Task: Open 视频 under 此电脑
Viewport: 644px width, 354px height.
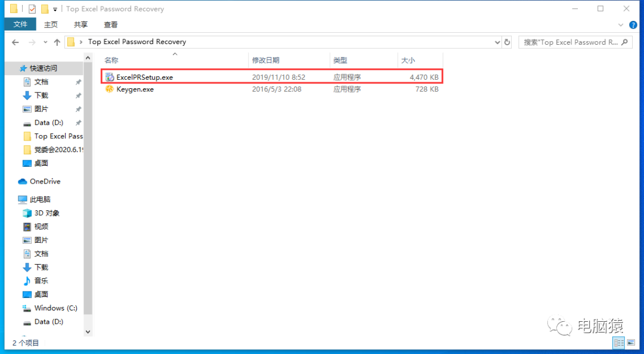Action: [x=41, y=226]
